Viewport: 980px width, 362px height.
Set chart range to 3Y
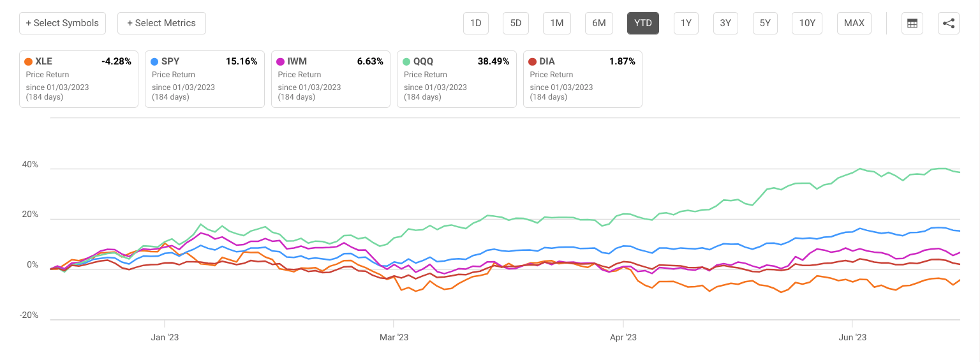[725, 23]
